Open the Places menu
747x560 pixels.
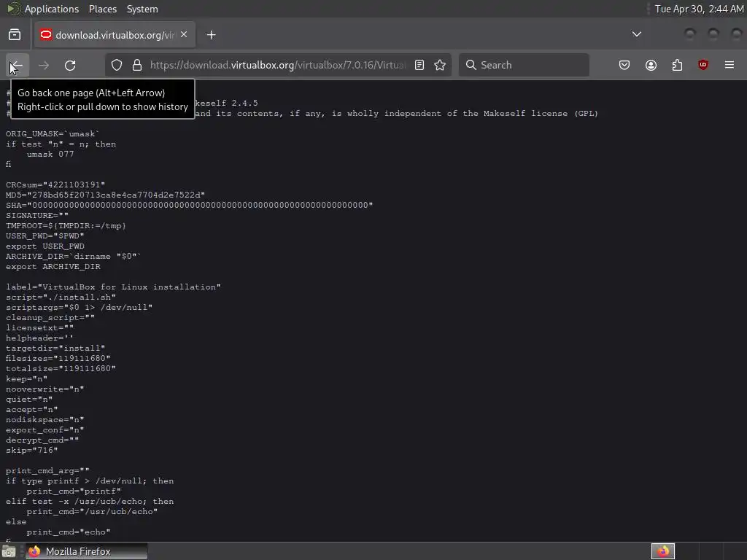102,9
